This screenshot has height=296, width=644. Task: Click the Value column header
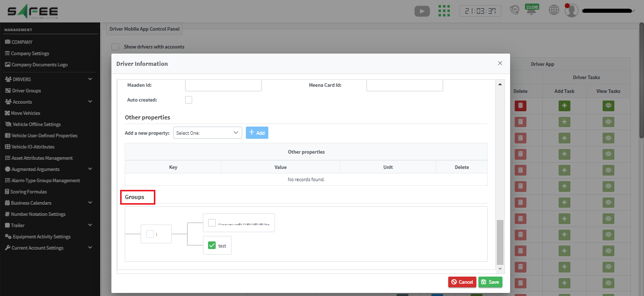point(281,167)
